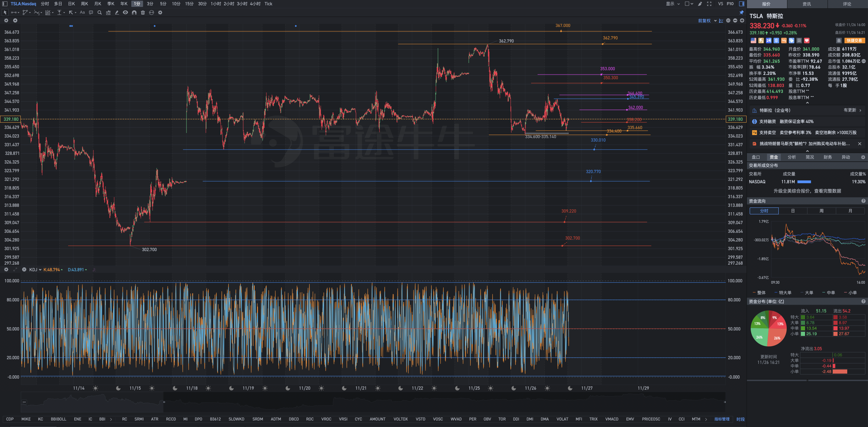Open right panel tab settings gear
Screen dimensions: 868x427
click(863, 157)
